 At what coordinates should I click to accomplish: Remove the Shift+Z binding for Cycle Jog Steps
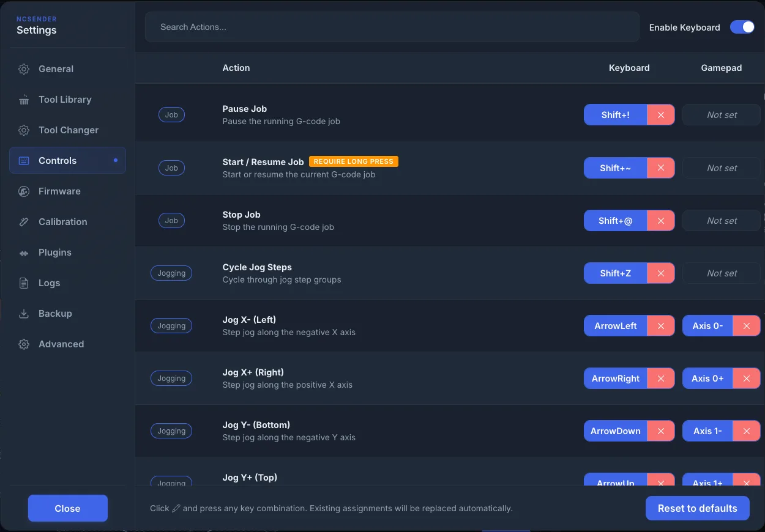click(x=660, y=273)
